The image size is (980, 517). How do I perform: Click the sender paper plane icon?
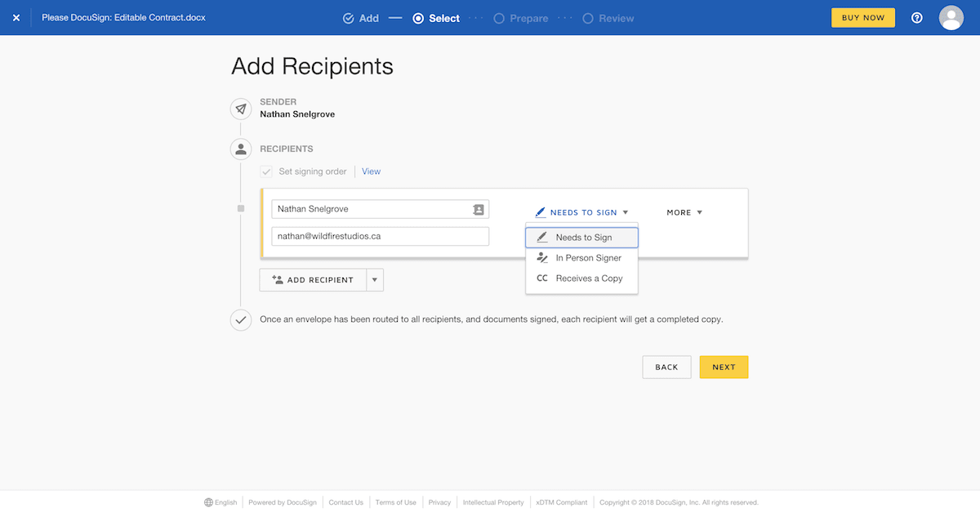240,109
